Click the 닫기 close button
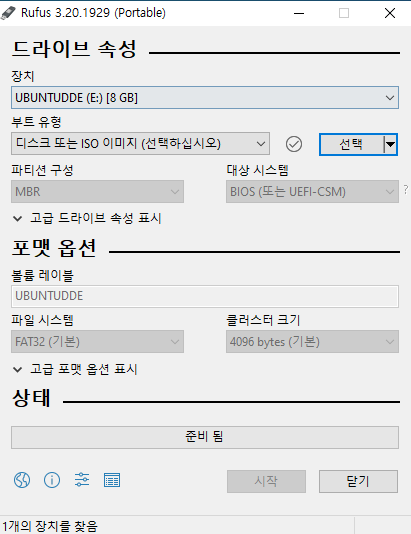Screen dimensions: 411x534 [358, 481]
